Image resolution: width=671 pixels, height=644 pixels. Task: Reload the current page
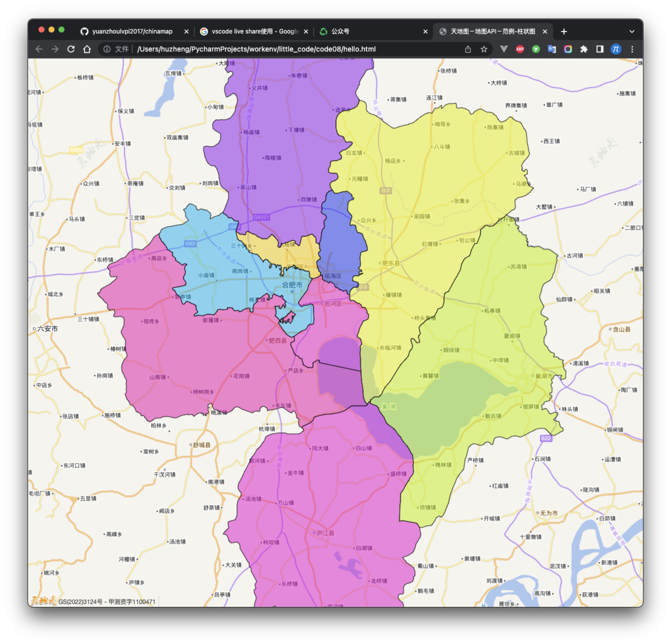(71, 49)
